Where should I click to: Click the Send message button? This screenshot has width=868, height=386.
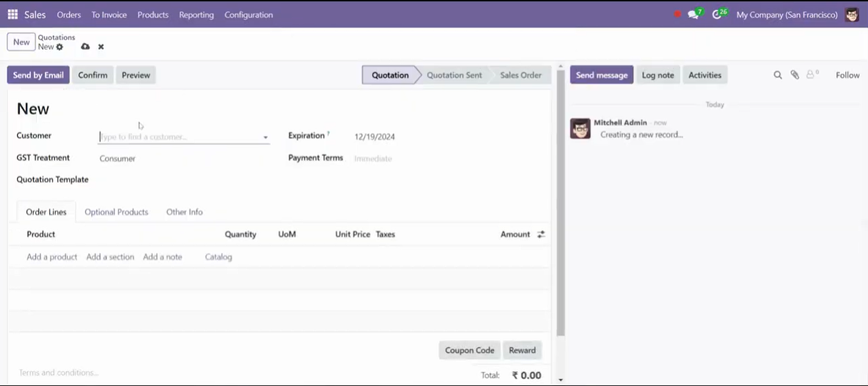(602, 75)
